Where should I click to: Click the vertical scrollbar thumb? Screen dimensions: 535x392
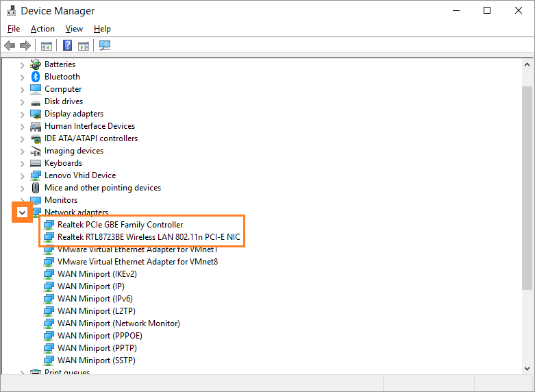click(527, 188)
